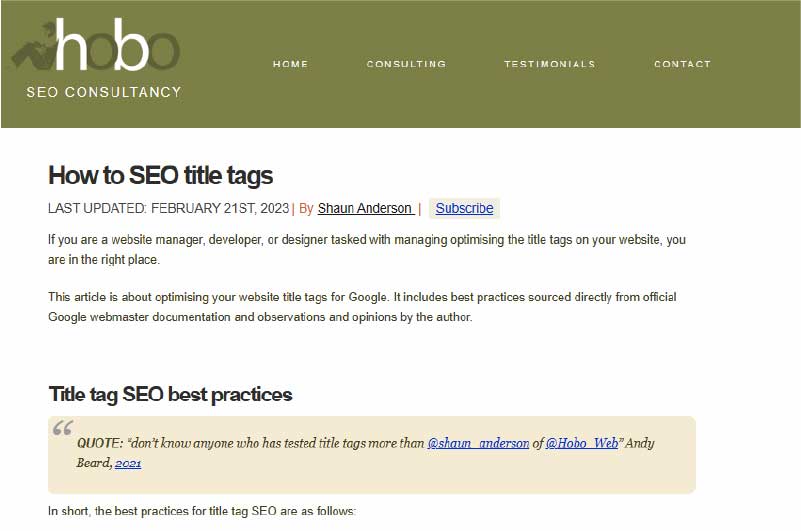This screenshot has height=531, width=801.
Task: Go to the CONSULTING page
Action: pos(406,64)
